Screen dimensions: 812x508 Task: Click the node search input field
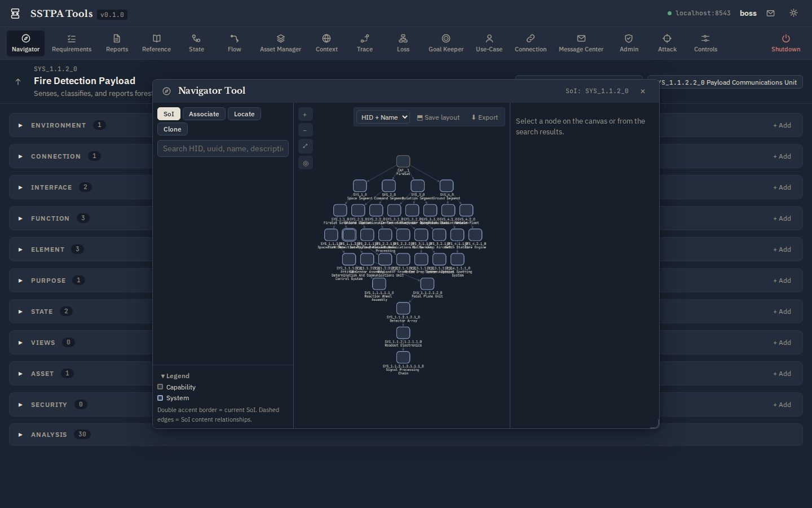click(x=223, y=148)
